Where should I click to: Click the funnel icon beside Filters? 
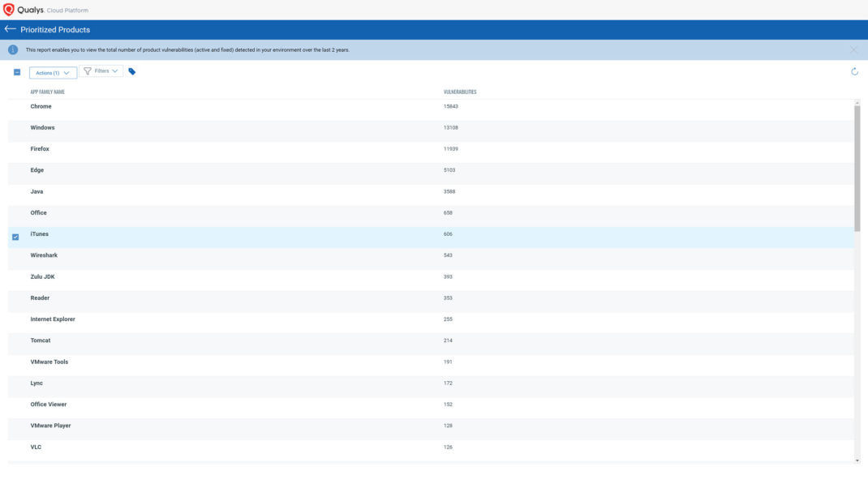[88, 71]
